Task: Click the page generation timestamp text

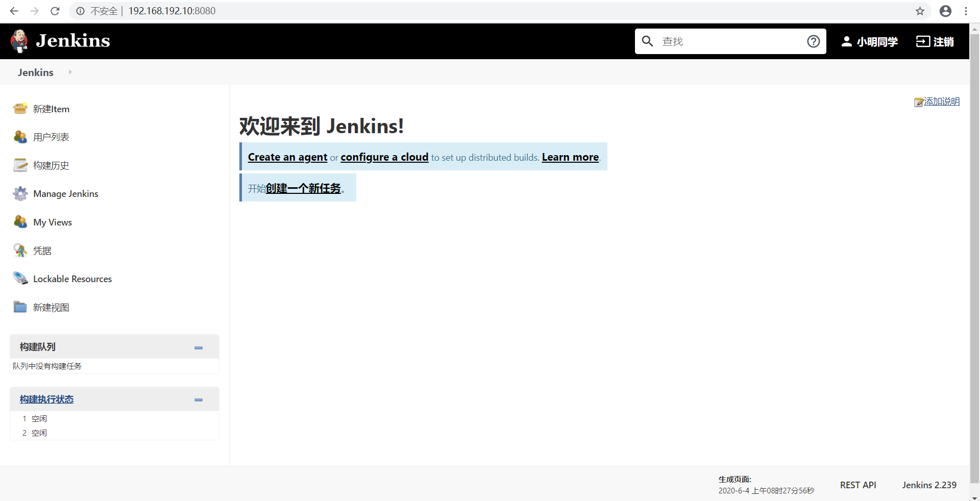Action: coord(766,490)
